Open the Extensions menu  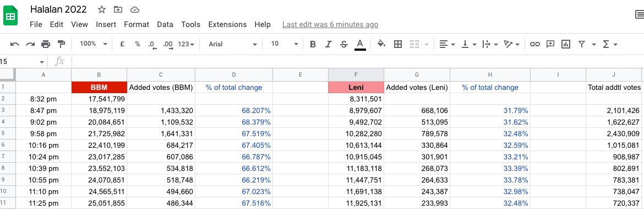tap(227, 24)
